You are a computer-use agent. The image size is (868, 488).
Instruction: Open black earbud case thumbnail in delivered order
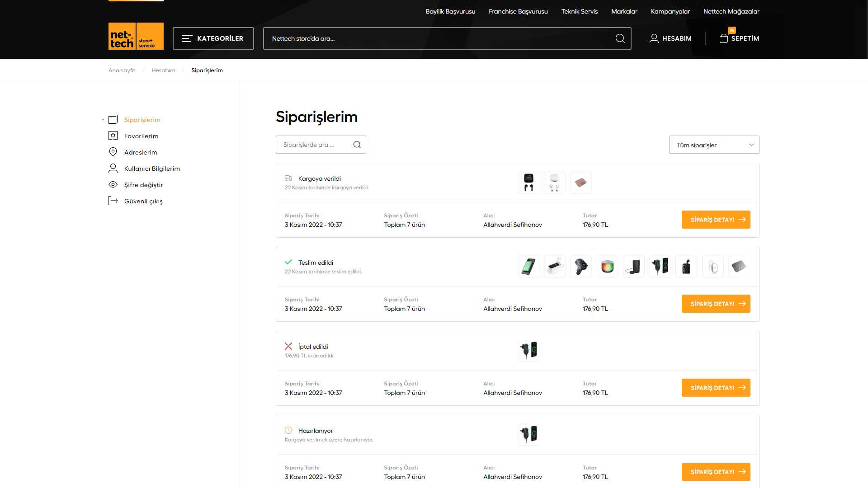click(x=686, y=267)
